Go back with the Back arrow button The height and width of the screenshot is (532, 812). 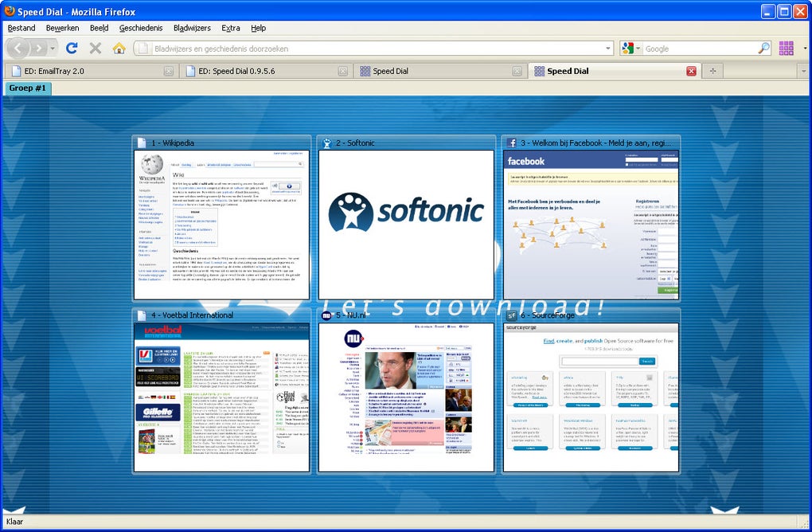coord(18,49)
